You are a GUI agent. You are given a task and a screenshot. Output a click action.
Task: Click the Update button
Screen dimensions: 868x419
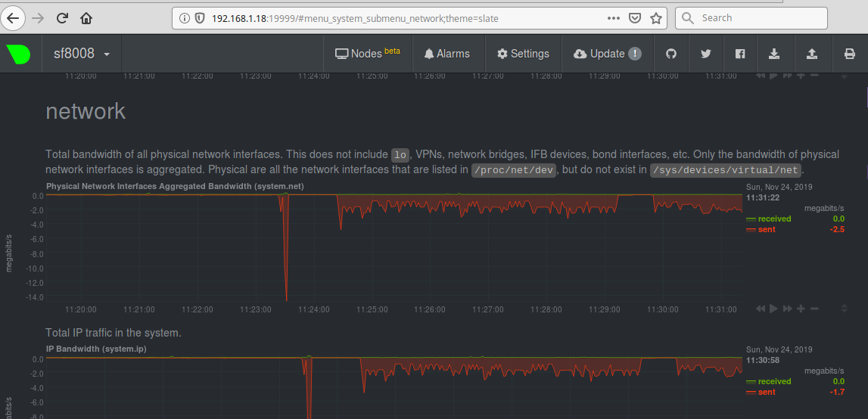[x=607, y=54]
